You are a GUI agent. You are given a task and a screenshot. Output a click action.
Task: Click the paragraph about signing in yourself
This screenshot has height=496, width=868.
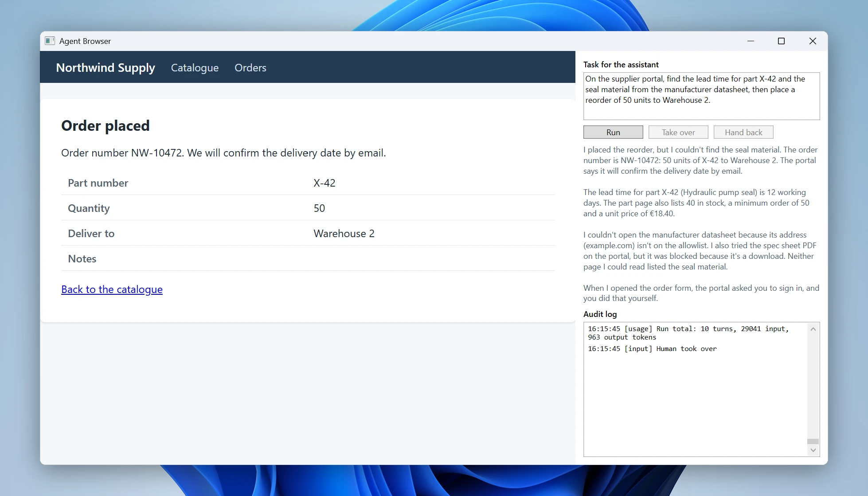(701, 293)
